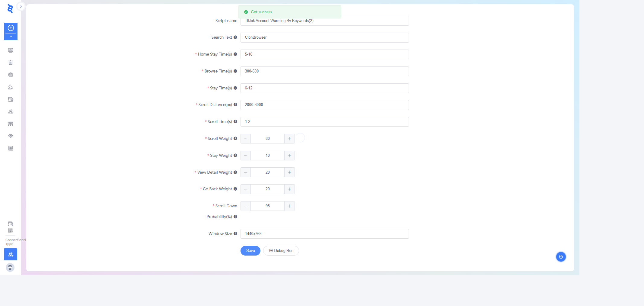This screenshot has width=644, height=306.
Task: Open the org-chart icon in sidebar
Action: (x=11, y=124)
